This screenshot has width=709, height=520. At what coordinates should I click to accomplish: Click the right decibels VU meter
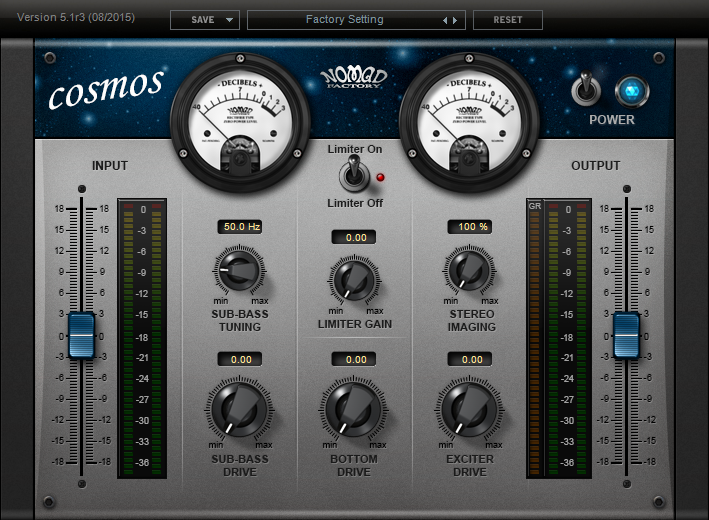pos(469,122)
